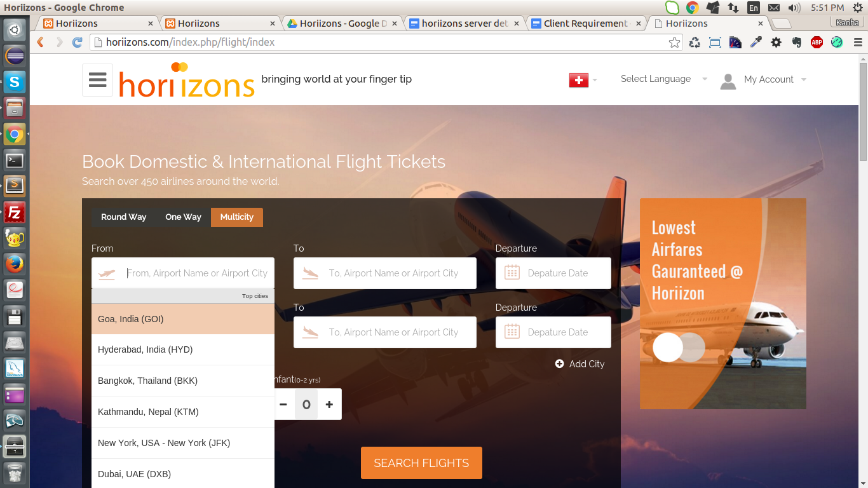This screenshot has height=488, width=868.
Task: Switch to the horiizons server details tab
Action: [x=465, y=24]
